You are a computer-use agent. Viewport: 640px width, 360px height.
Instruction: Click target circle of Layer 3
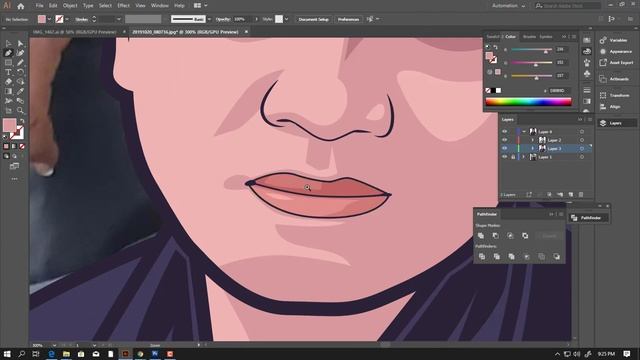coord(582,149)
